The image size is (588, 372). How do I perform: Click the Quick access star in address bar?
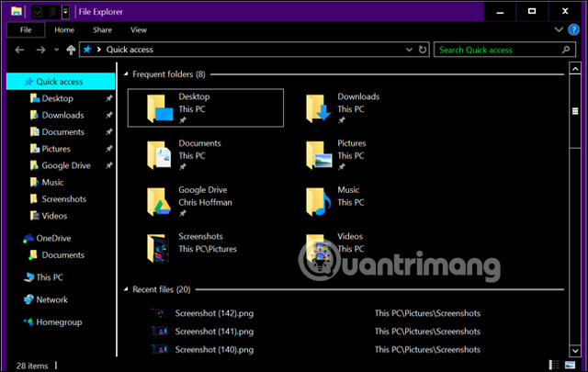(x=87, y=50)
